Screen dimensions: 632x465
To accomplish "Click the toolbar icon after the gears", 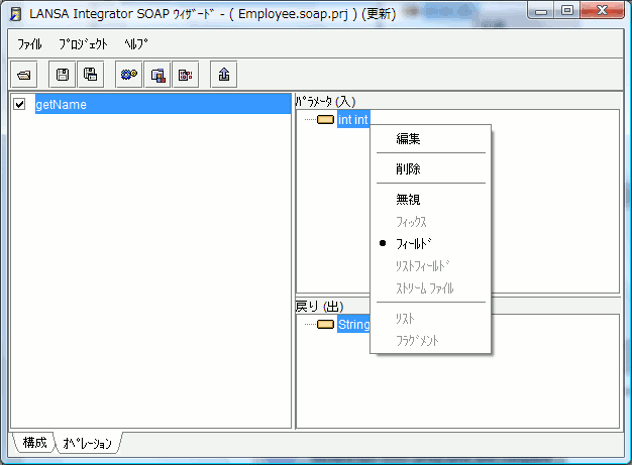I will tap(157, 75).
